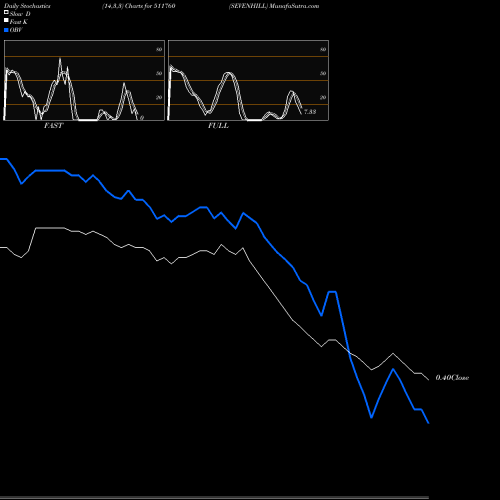
Task: Click the '(14,3,3) Charts for 511760' text
Action: tap(139, 6)
